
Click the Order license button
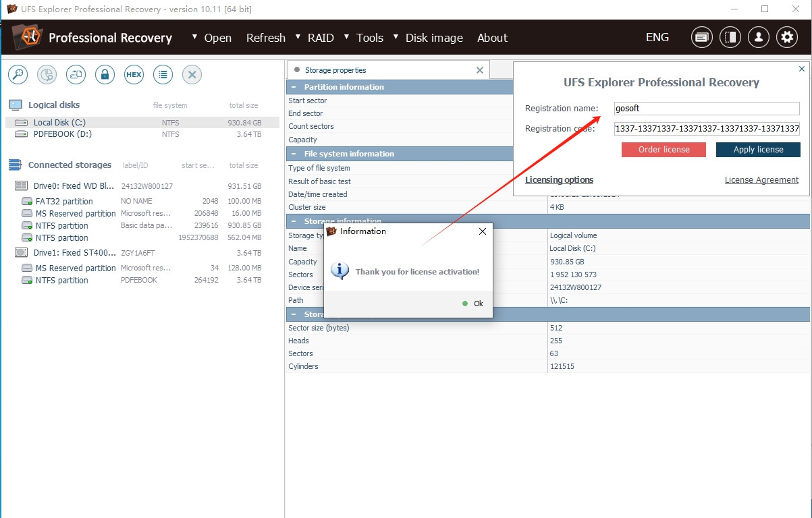(664, 150)
